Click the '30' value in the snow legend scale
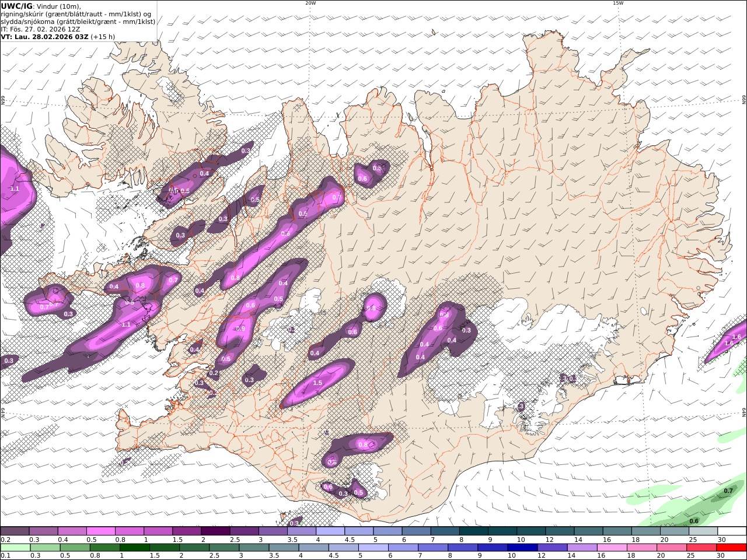747x560 pixels. pos(721,540)
